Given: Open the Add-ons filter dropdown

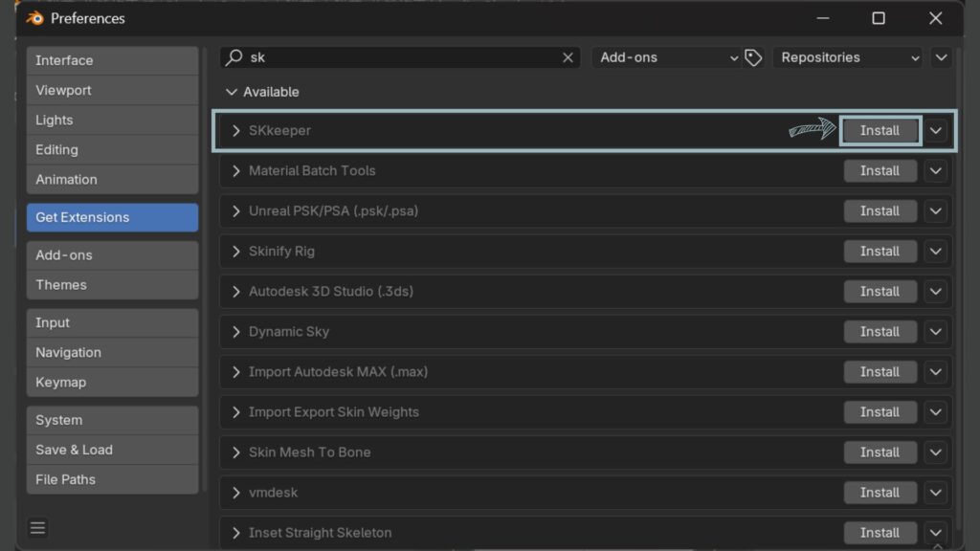Looking at the screenshot, I should pos(667,57).
